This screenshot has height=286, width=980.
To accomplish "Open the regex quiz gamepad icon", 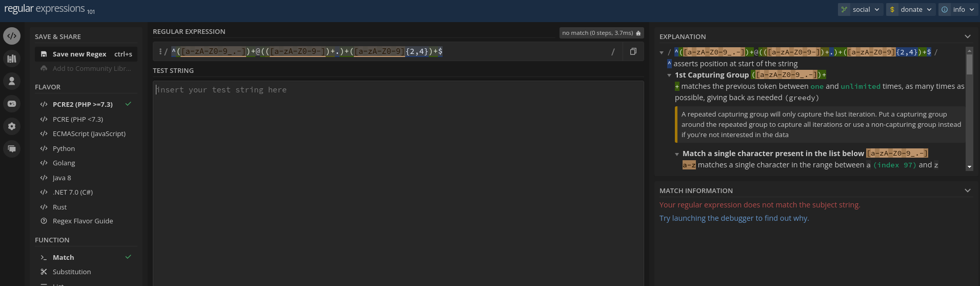I will 12,104.
